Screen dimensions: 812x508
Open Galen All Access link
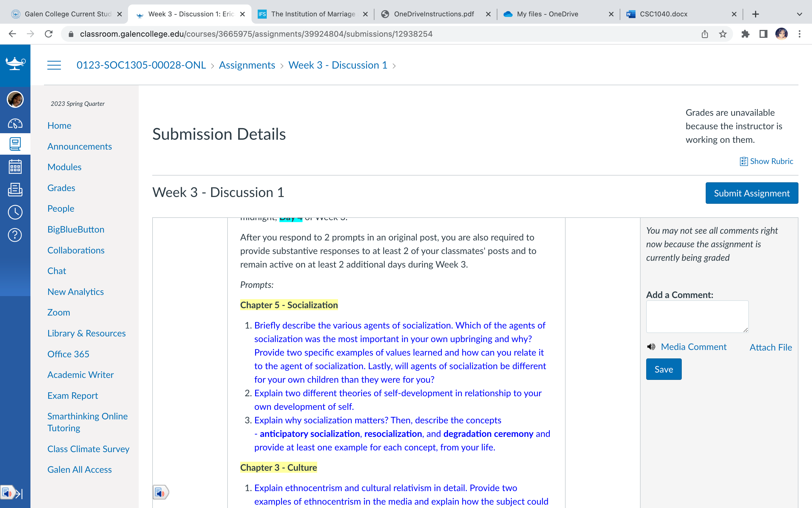(x=80, y=470)
